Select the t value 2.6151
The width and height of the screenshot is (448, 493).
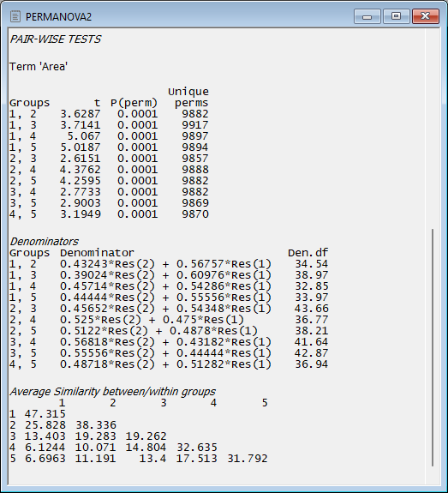(x=81, y=159)
